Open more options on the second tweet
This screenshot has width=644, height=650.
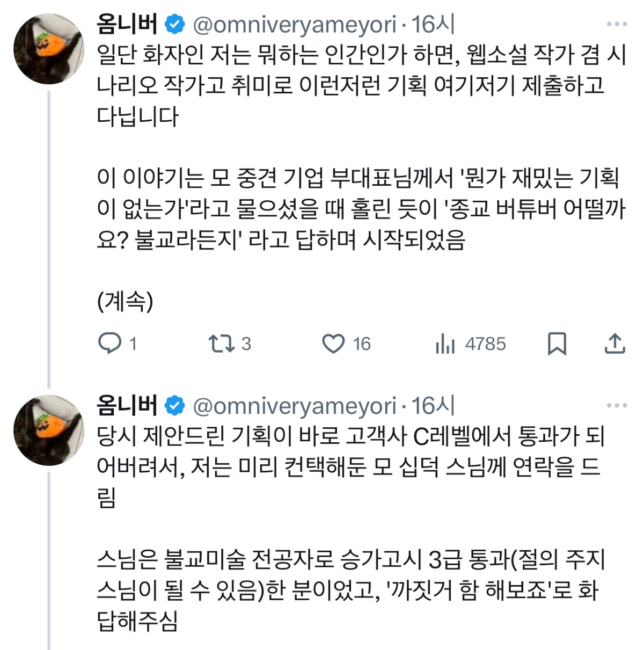617,405
